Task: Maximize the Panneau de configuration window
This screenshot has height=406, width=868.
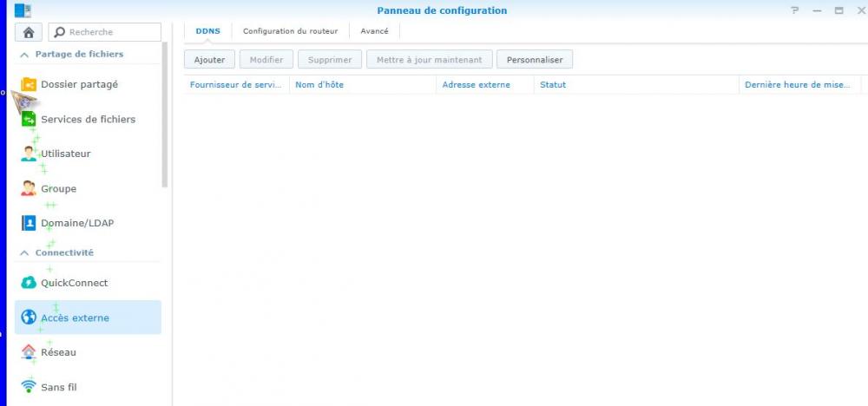Action: tap(839, 10)
